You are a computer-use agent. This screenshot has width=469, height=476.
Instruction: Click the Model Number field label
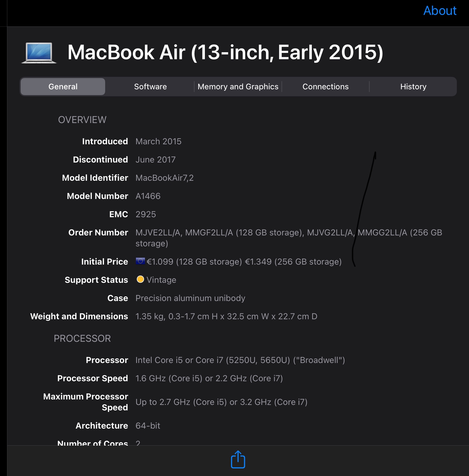[x=97, y=196]
